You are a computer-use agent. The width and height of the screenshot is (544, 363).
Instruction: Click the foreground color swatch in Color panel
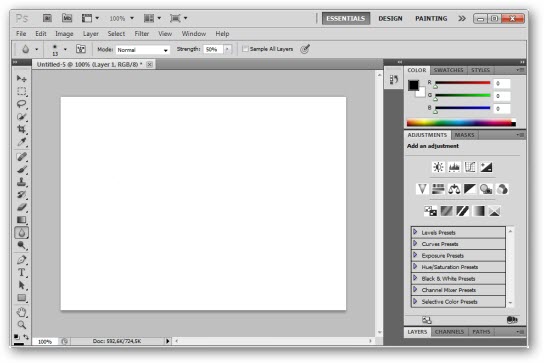click(x=413, y=85)
